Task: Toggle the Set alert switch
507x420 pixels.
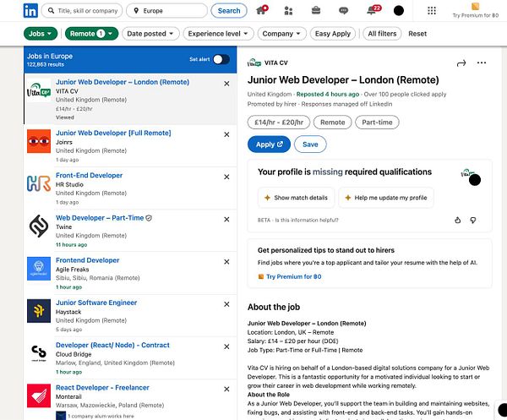Action: tap(221, 59)
